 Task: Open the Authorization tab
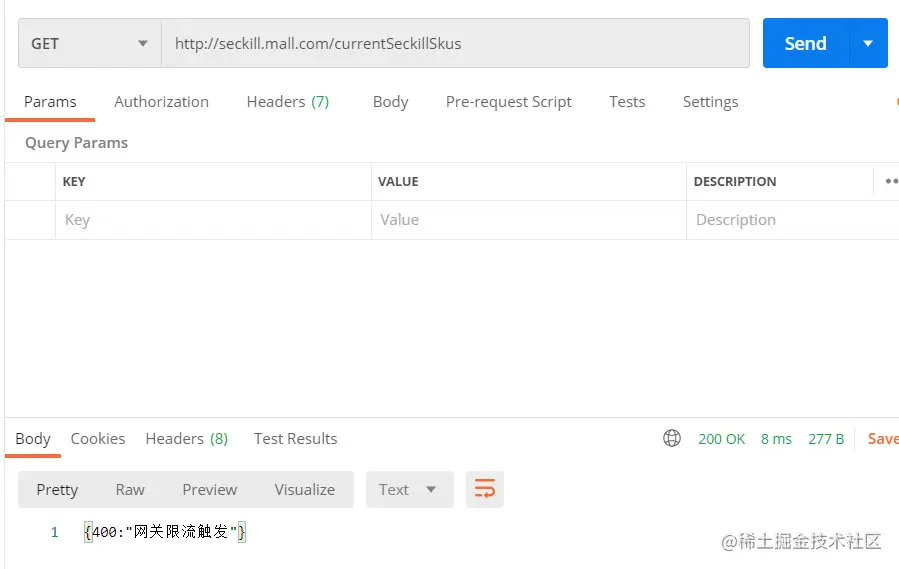pyautogui.click(x=161, y=102)
